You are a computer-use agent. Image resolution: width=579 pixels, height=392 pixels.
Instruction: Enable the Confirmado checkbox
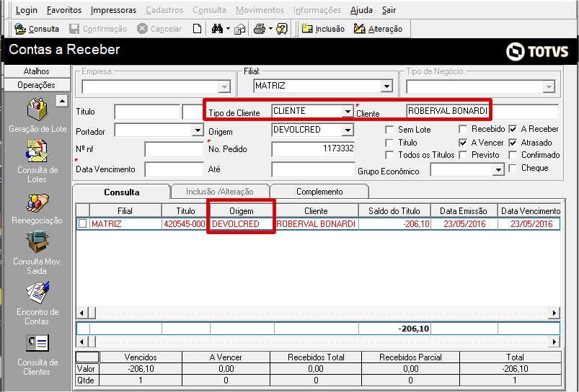(x=513, y=155)
